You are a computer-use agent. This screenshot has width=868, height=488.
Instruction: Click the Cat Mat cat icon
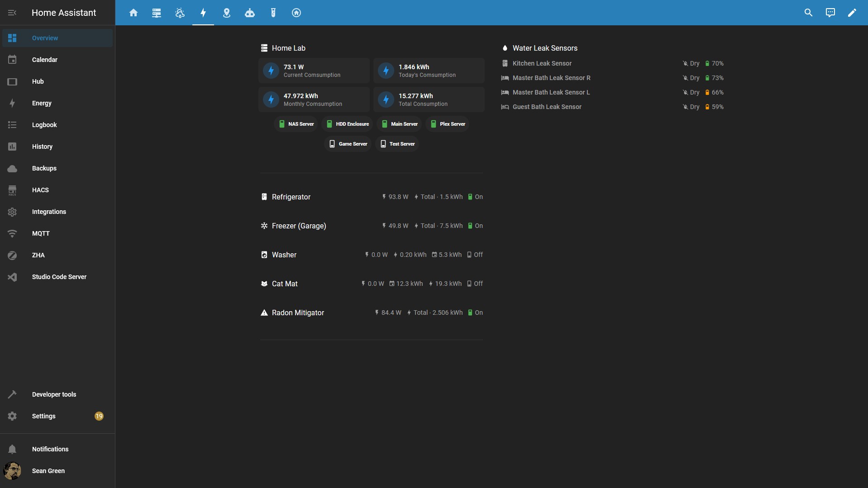click(x=264, y=284)
